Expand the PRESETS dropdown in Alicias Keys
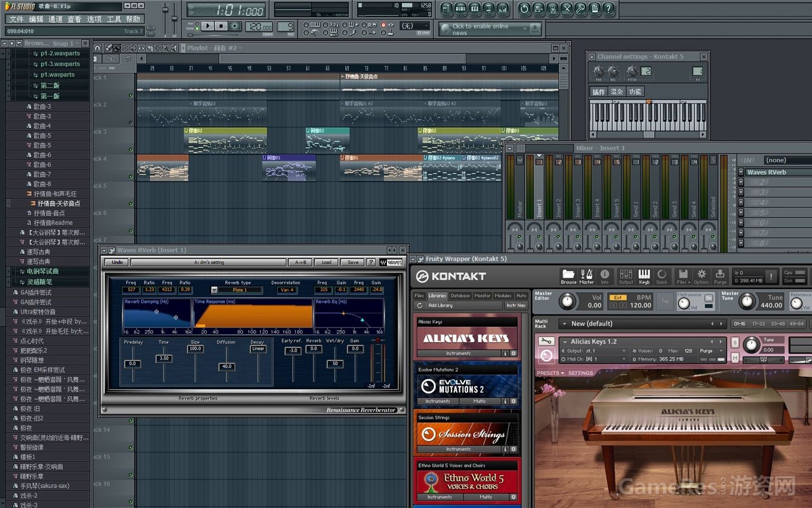Image resolution: width=812 pixels, height=508 pixels. [x=549, y=373]
